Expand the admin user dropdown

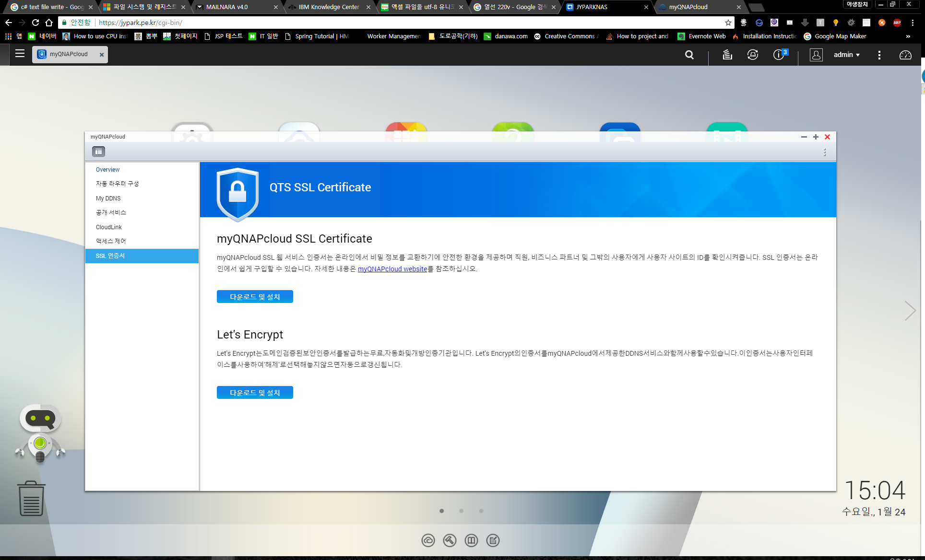(847, 55)
